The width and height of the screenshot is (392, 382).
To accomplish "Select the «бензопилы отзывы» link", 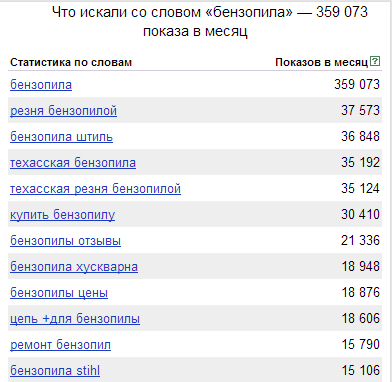I will pos(65,241).
